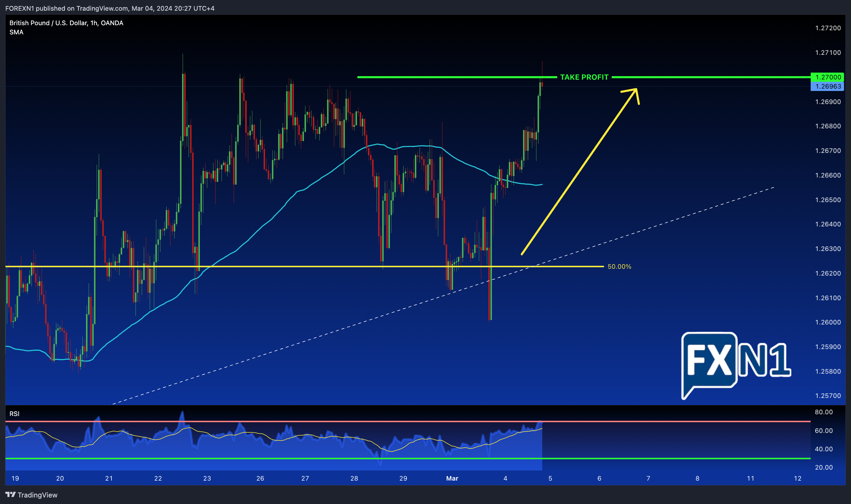
Task: Click the date label 19 on time axis
Action: 15,478
